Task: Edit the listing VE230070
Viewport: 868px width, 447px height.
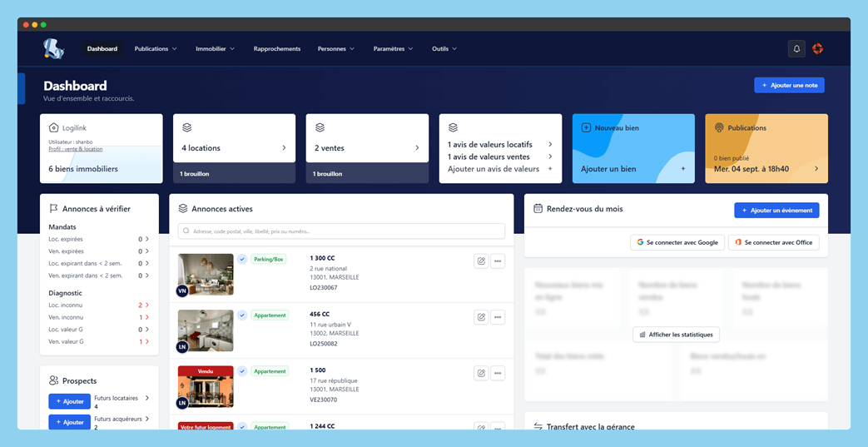Action: 481,373
